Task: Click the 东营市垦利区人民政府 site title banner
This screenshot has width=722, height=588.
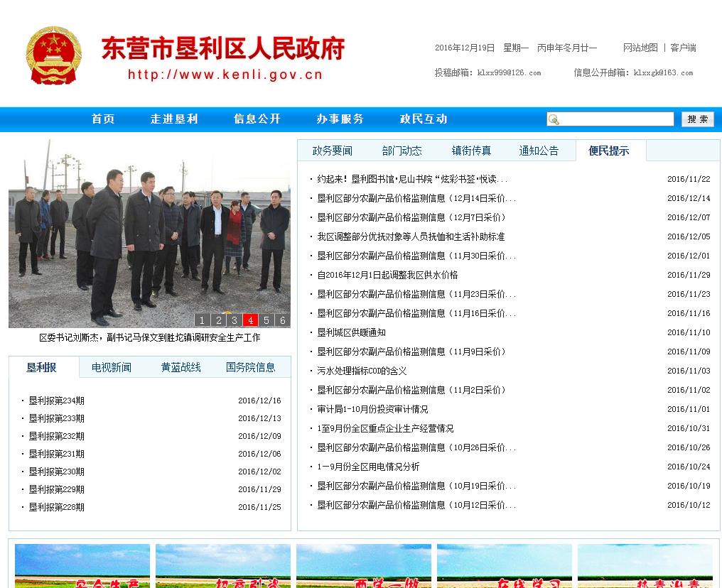Action: (223, 48)
